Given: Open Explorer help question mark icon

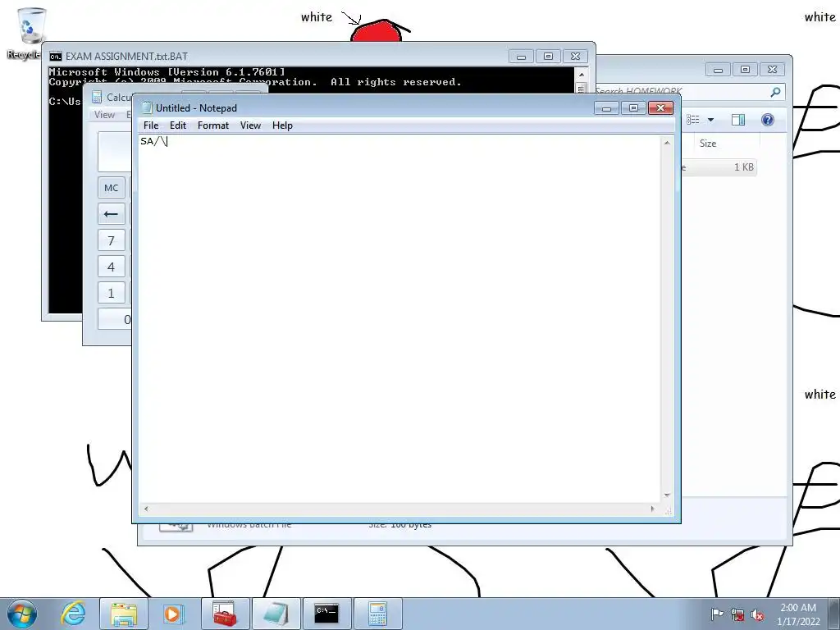Looking at the screenshot, I should click(768, 120).
